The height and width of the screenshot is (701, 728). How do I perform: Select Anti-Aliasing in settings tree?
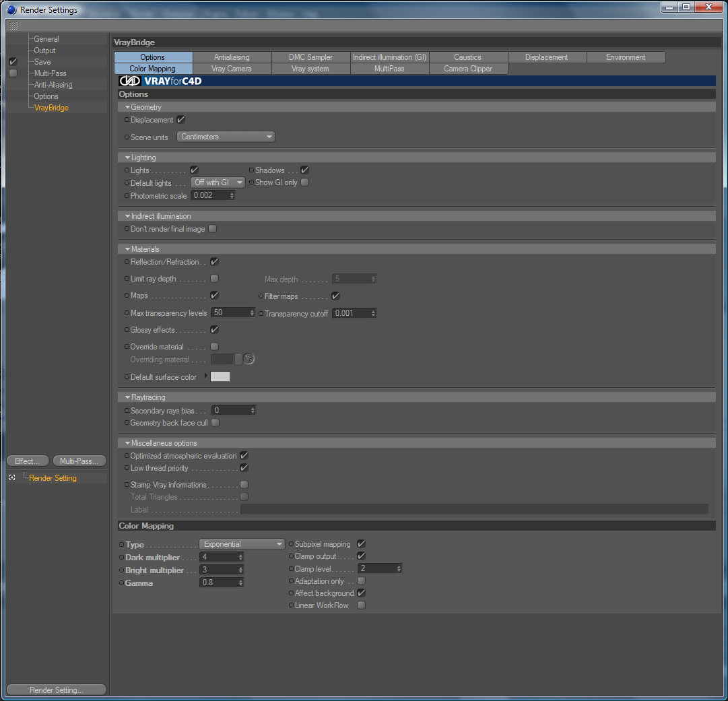53,85
